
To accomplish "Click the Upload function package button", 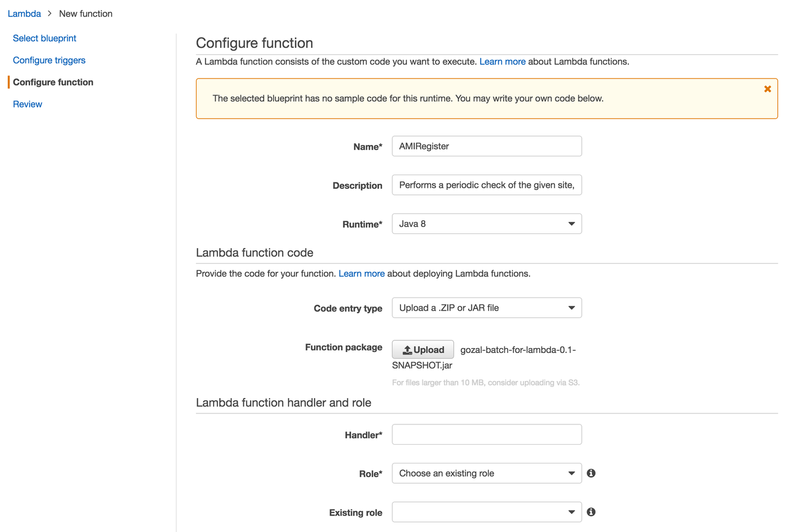I will point(422,350).
